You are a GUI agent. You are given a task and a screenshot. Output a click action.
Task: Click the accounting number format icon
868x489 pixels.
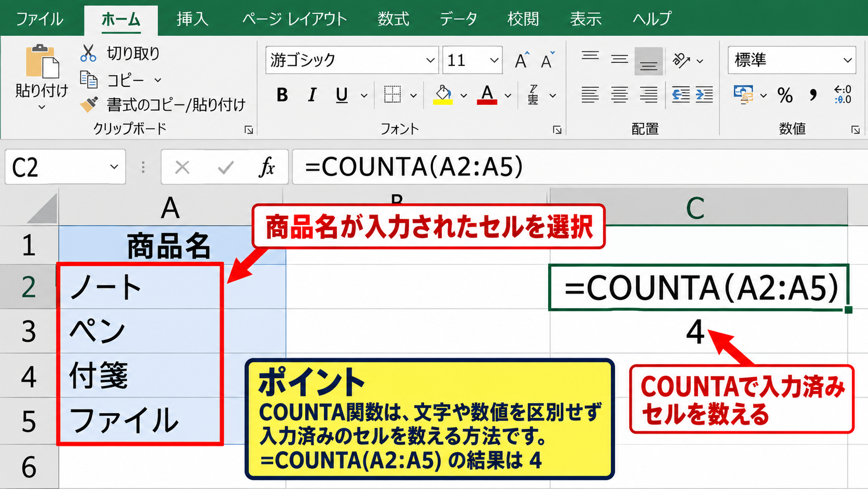click(x=744, y=95)
